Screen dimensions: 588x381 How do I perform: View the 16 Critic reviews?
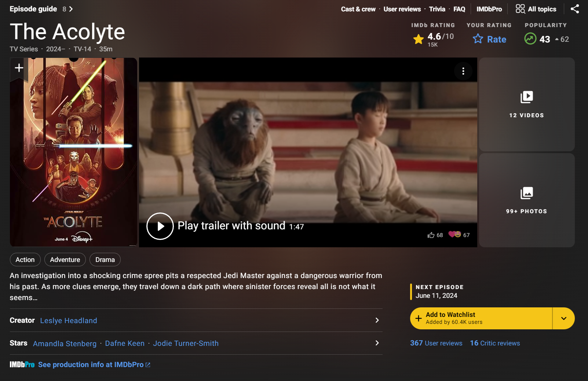495,343
